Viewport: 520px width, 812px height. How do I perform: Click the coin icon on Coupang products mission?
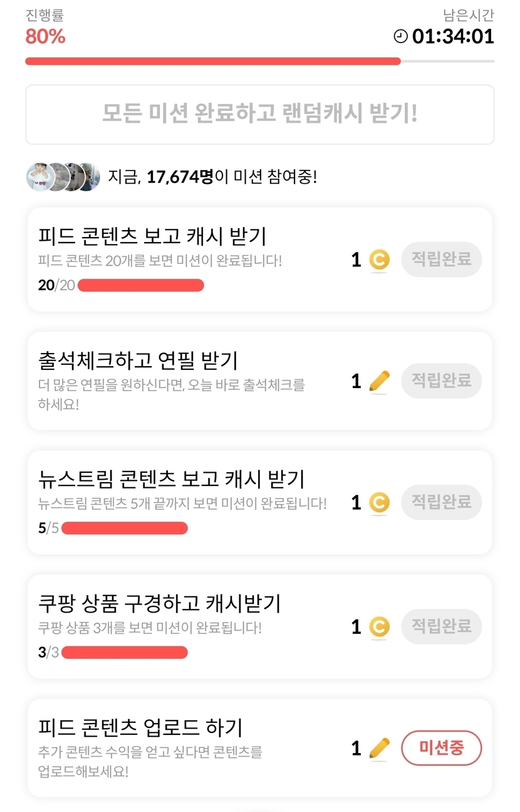[x=379, y=626]
